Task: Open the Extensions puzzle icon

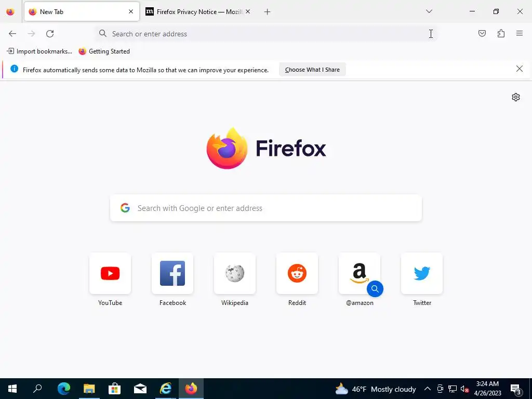Action: coord(501,33)
